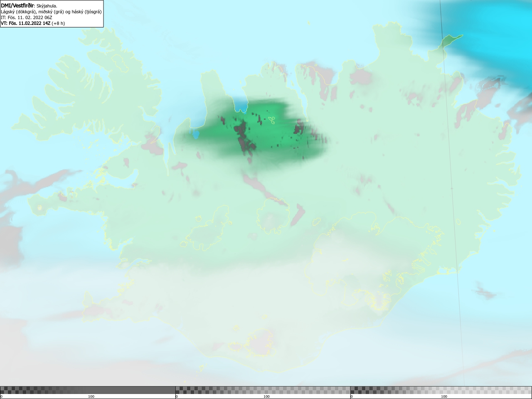Click the '100' label under medium grey scale
The image size is (532, 399).
click(x=266, y=397)
